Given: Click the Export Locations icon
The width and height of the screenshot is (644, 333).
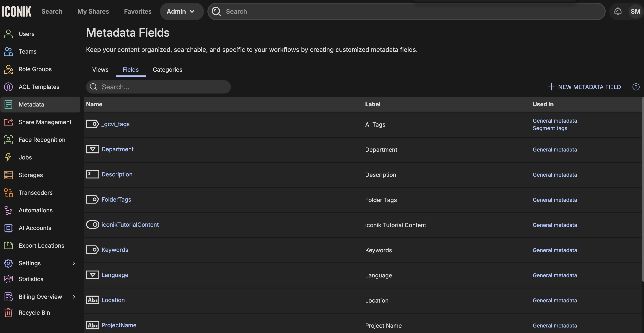Looking at the screenshot, I should pyautogui.click(x=8, y=246).
